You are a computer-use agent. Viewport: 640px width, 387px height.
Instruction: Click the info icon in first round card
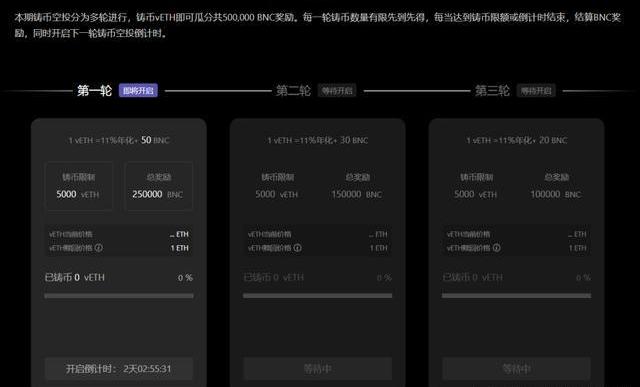[99, 248]
